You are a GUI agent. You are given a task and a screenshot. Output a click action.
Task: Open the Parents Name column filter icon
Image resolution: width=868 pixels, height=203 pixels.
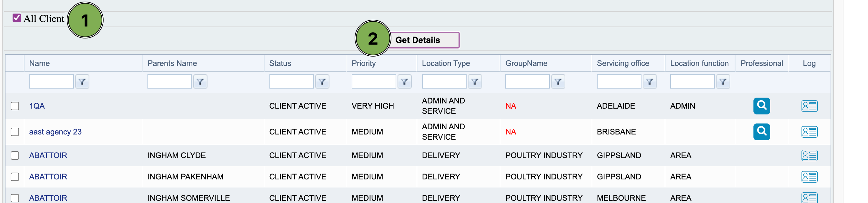pyautogui.click(x=200, y=82)
